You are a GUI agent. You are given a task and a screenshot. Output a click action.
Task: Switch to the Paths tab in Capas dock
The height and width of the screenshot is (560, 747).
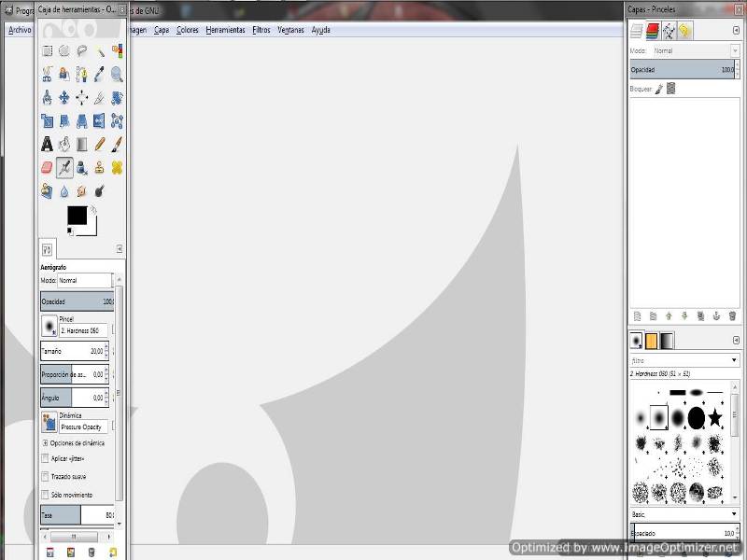(669, 31)
